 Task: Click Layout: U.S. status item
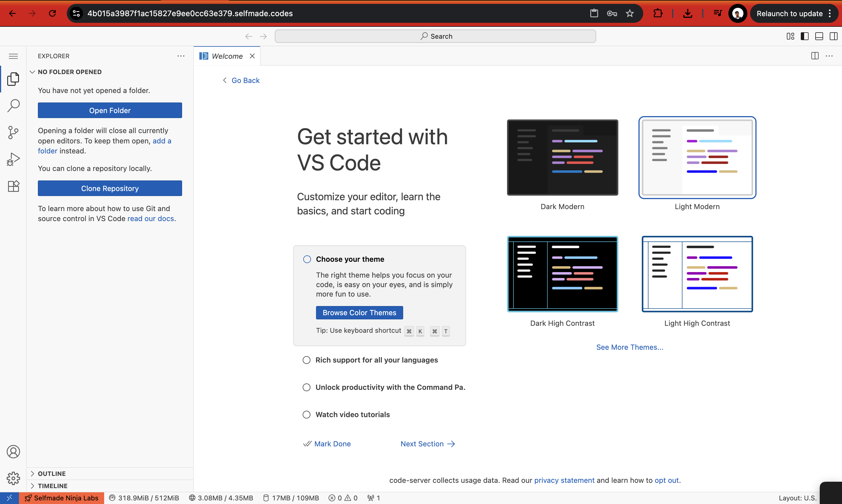pos(797,498)
